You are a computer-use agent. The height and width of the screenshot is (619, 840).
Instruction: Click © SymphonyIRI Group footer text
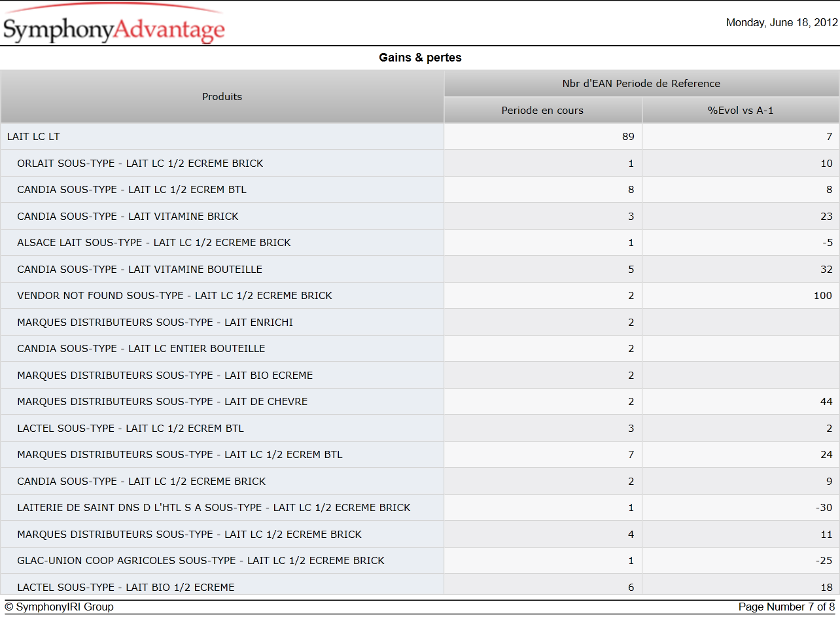tap(60, 607)
